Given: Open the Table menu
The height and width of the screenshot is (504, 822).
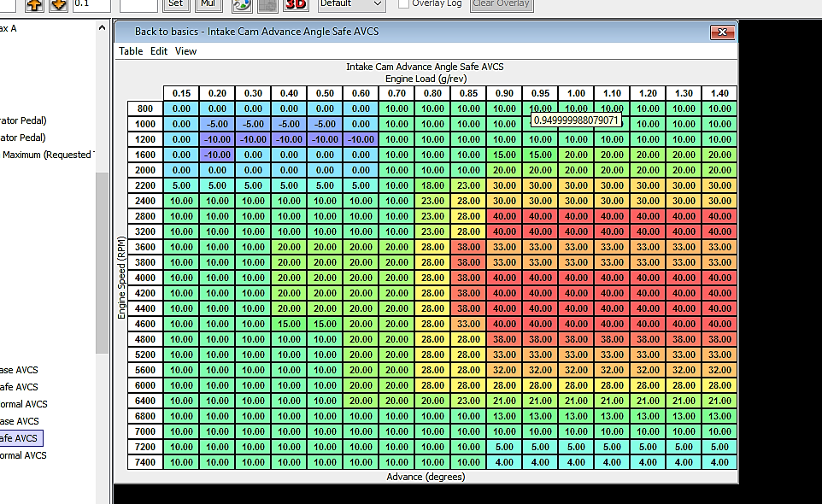Looking at the screenshot, I should (x=131, y=51).
